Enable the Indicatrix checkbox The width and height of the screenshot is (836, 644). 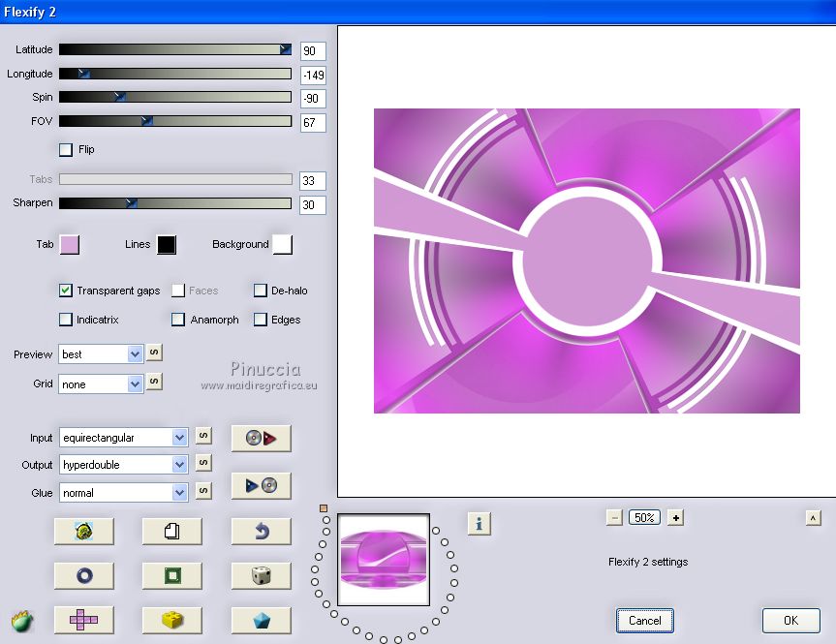[x=65, y=320]
